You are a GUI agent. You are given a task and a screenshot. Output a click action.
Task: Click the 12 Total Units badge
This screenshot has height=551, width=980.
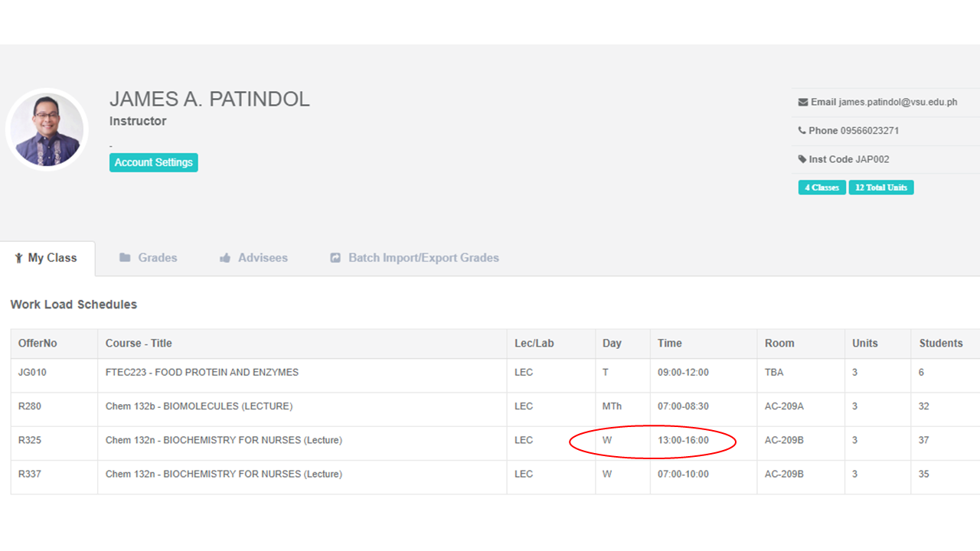click(x=880, y=187)
